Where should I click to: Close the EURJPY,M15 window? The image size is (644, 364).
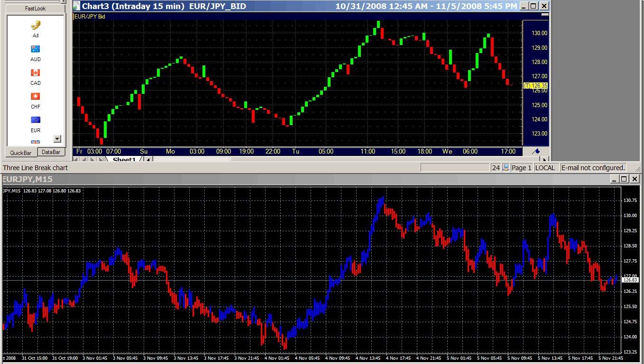click(635, 179)
